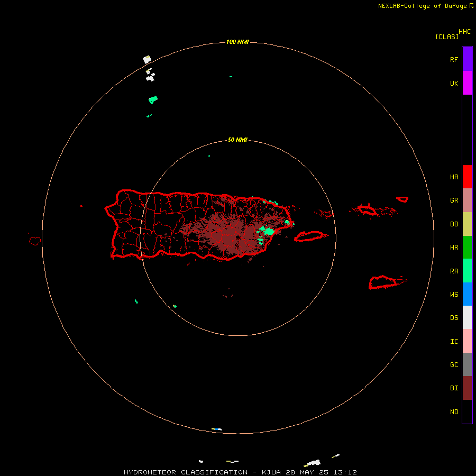Click the GC gray legend swatch
Screen dimensions: 476x476
(x=467, y=364)
